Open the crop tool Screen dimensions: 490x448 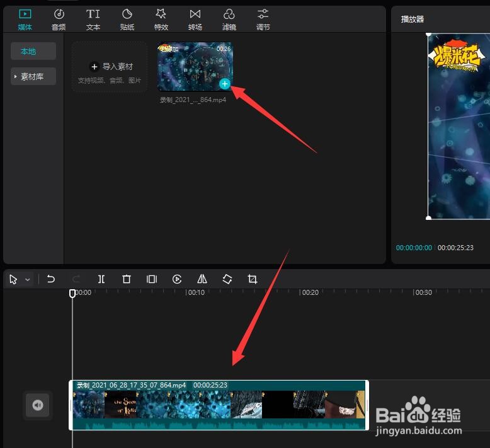coord(253,279)
